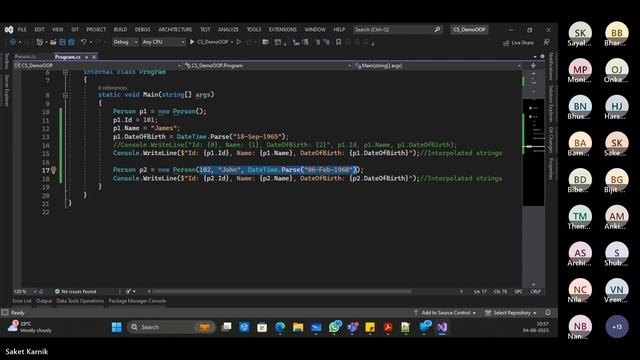This screenshot has width=640, height=360.
Task: Click the SPC indentation indicator
Action: click(x=518, y=291)
